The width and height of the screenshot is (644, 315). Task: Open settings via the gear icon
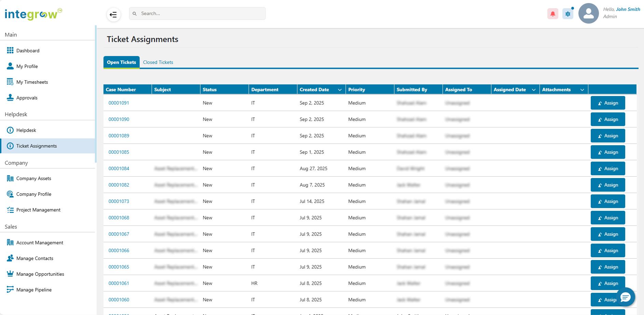click(568, 14)
